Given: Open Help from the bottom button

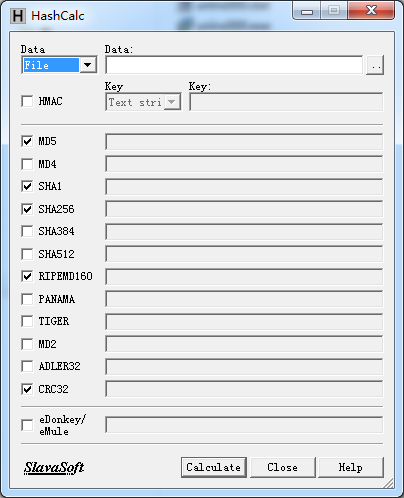Looking at the screenshot, I should tap(351, 467).
